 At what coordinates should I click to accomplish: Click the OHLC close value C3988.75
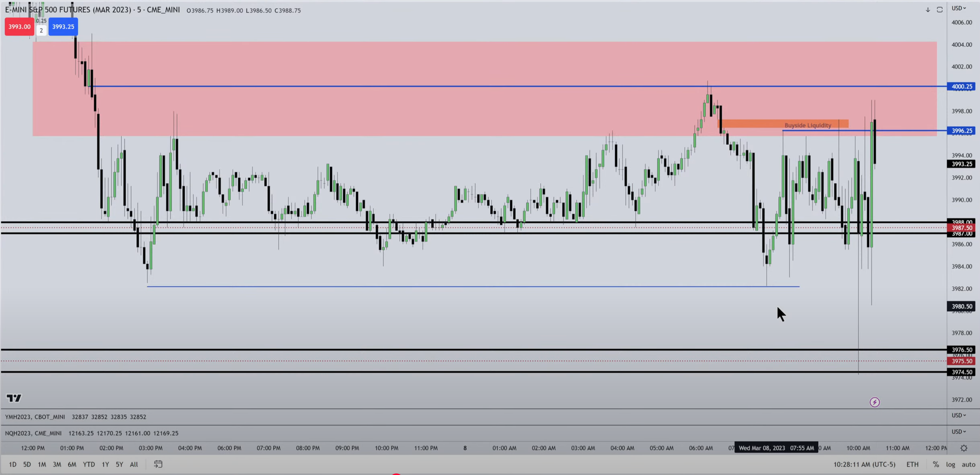tap(287, 10)
